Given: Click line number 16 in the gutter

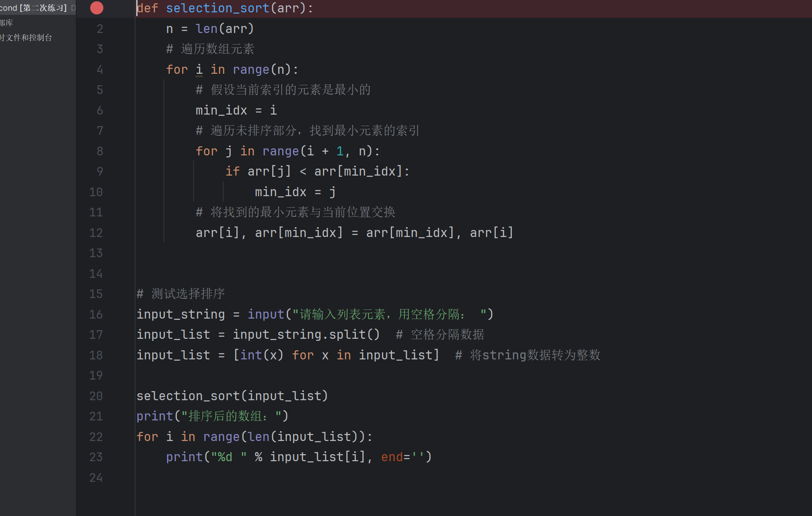Looking at the screenshot, I should tap(96, 314).
